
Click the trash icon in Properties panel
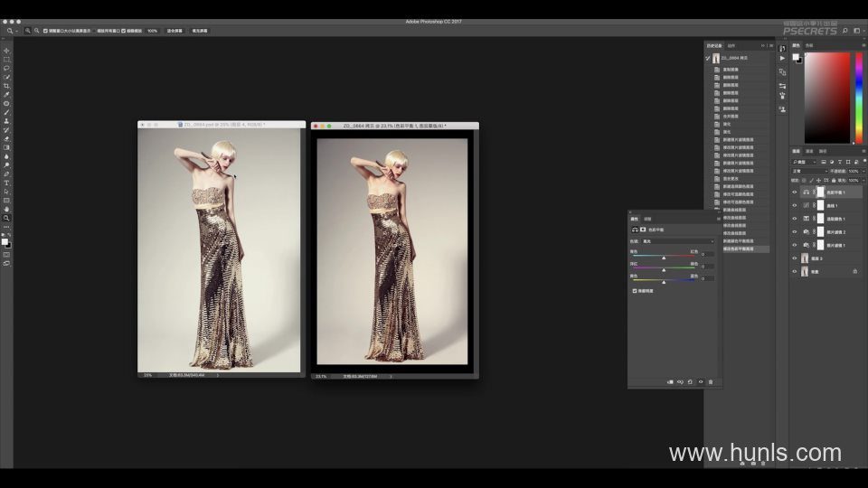coord(711,382)
